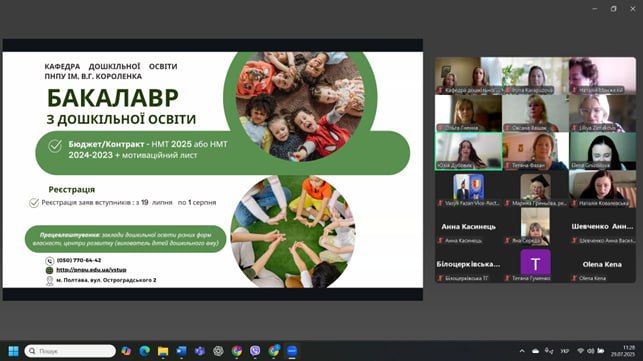Click the bottom photo of hands on grass
Viewport: 643px width, 361px height.
pos(293,232)
